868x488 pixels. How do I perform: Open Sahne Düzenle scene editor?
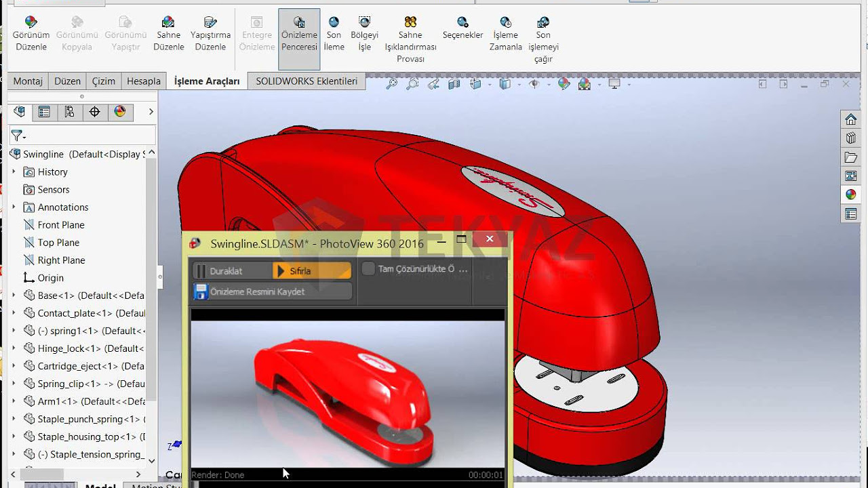pyautogui.click(x=168, y=35)
